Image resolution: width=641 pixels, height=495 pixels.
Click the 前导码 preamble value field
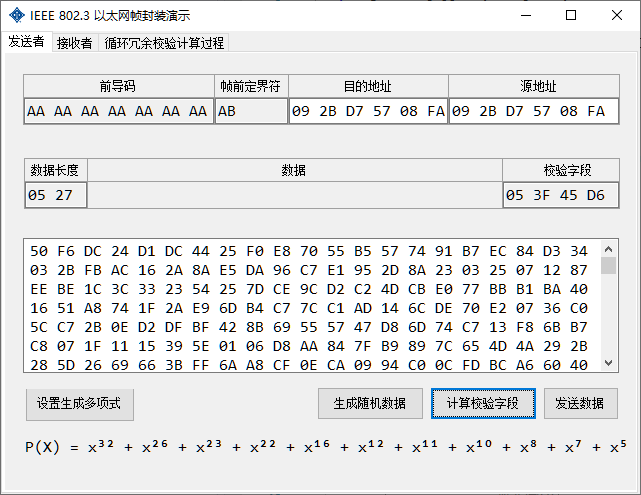(118, 111)
